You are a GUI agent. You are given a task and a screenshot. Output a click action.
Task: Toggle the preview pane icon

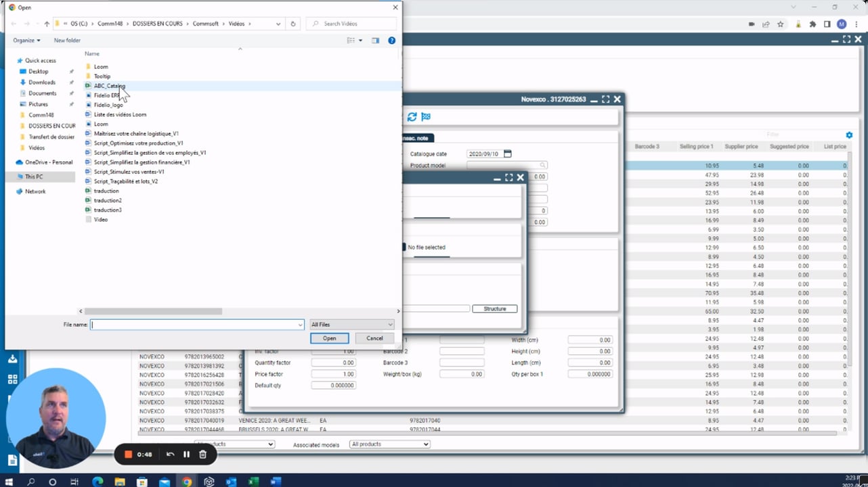click(375, 41)
